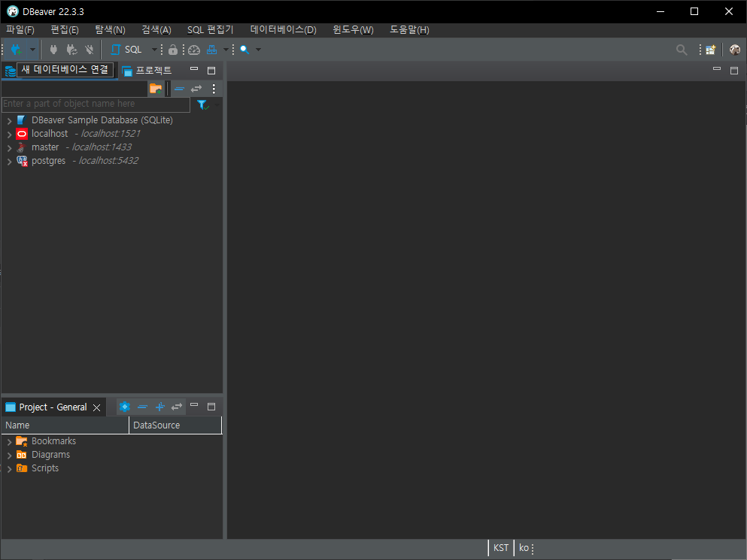
Task: Select the Scripts folder
Action: click(45, 468)
